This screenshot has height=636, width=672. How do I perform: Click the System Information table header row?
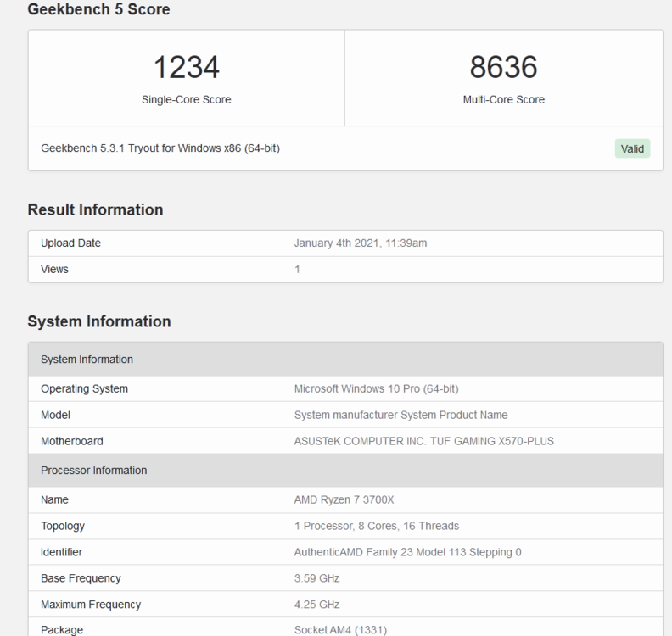tap(87, 360)
